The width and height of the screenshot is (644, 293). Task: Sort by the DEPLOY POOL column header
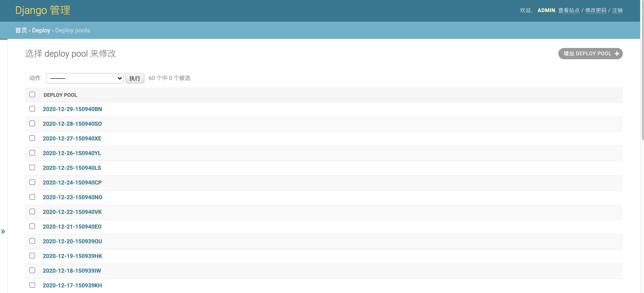pyautogui.click(x=60, y=95)
